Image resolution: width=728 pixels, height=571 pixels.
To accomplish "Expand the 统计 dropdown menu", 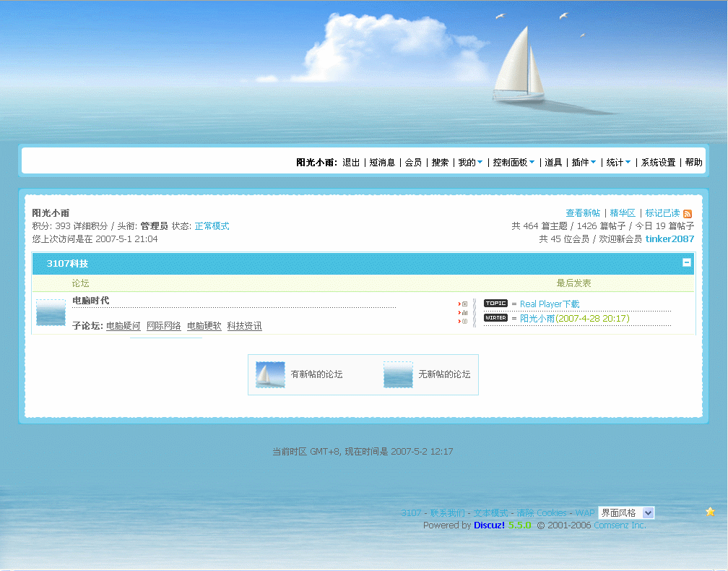I will (618, 162).
